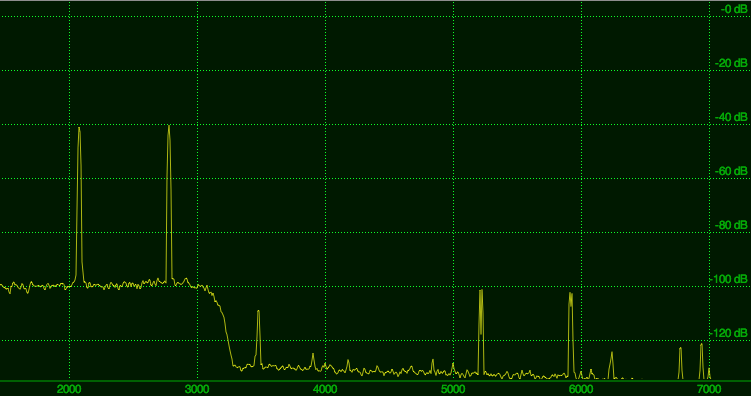Screen dimensions: 751x396
Task: Click the peak just below 6000 Hz
Action: 570,333
